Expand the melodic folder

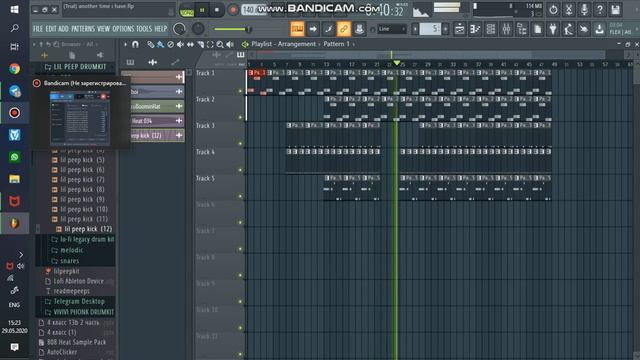[67, 250]
